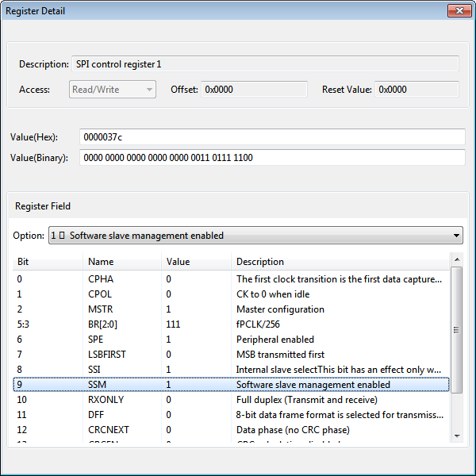Click the Offset field showing 0x0000
Image resolution: width=476 pixels, height=476 pixels.
254,89
